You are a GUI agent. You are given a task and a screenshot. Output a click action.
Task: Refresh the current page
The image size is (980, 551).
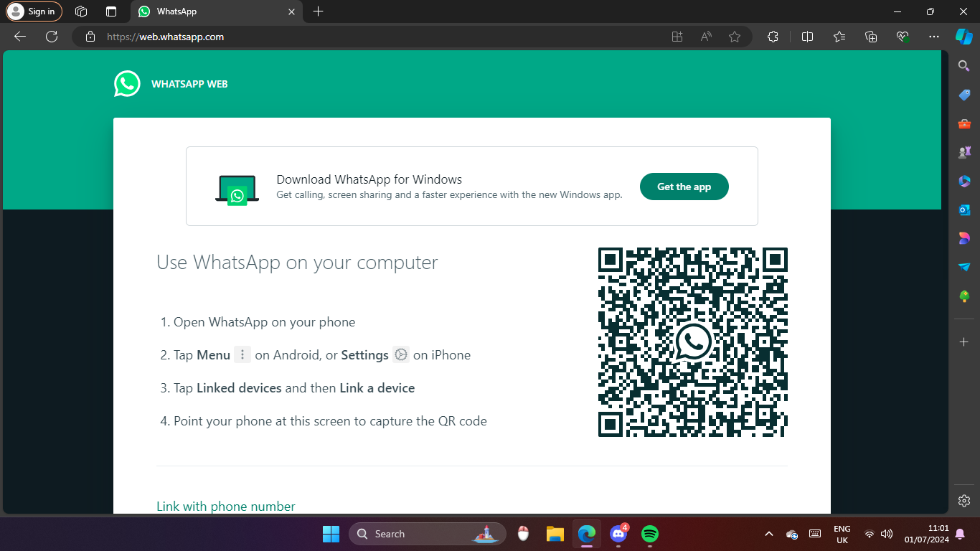click(x=52, y=37)
